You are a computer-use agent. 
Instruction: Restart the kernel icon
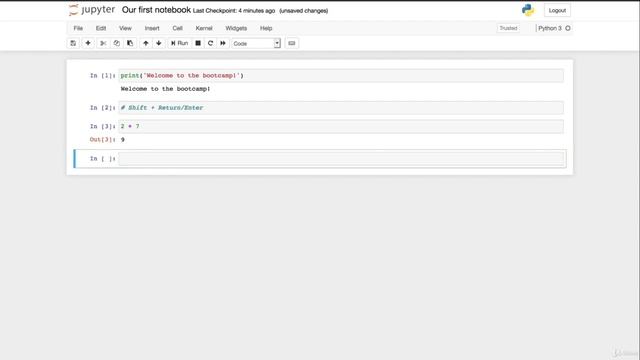coord(211,43)
